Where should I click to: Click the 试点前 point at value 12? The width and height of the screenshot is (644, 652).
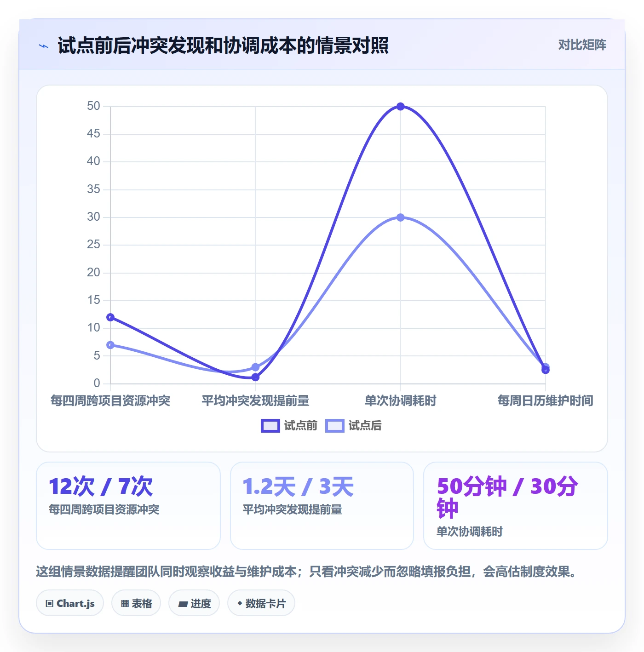tap(110, 317)
